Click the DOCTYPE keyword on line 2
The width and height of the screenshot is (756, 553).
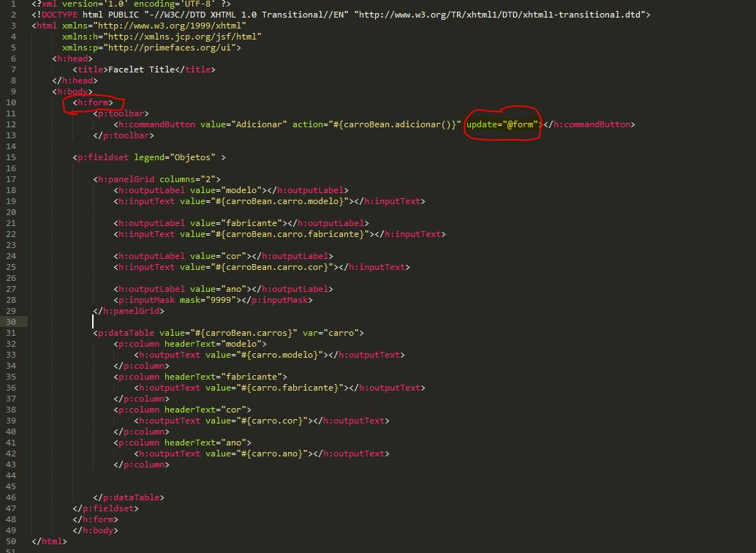(x=59, y=15)
